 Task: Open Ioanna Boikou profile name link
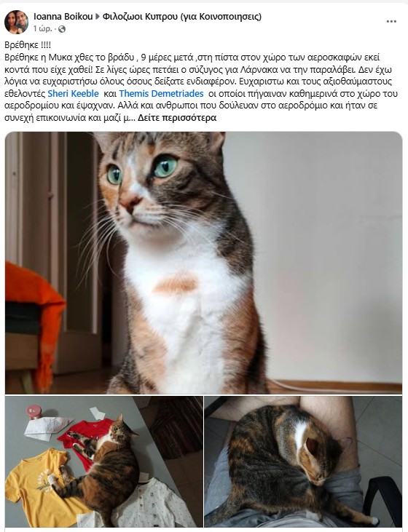click(63, 17)
